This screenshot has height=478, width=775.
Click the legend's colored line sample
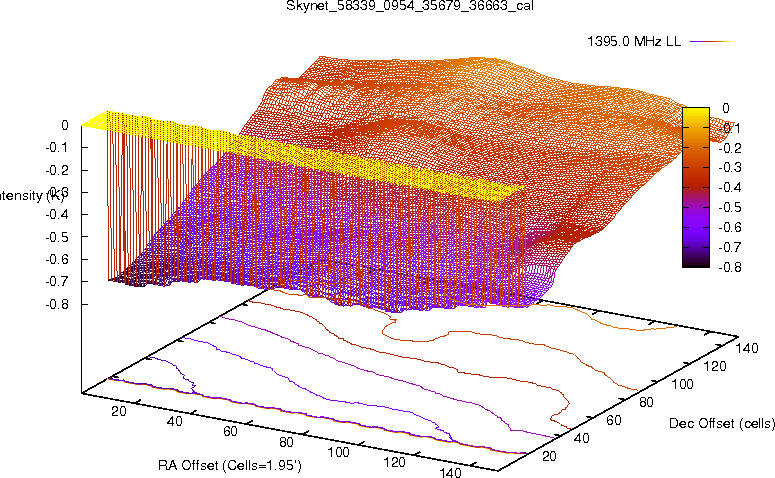click(x=711, y=42)
